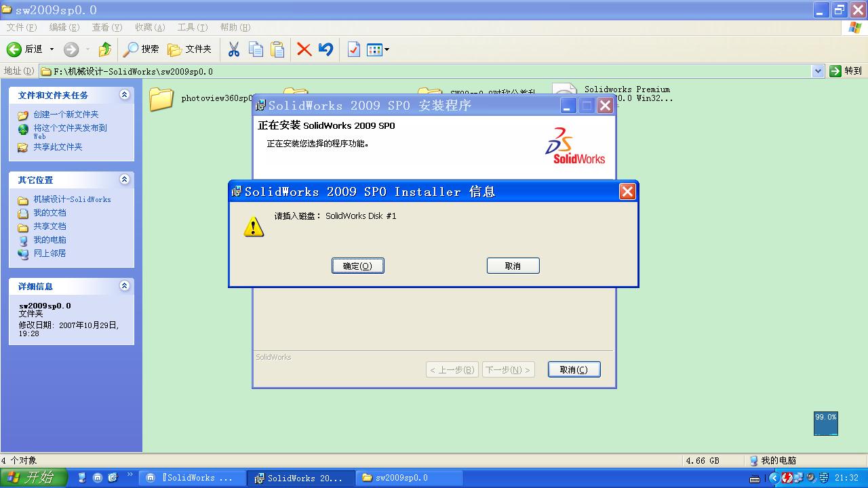Close the Installer 信息 dialog with X
The image size is (868, 488).
[627, 192]
